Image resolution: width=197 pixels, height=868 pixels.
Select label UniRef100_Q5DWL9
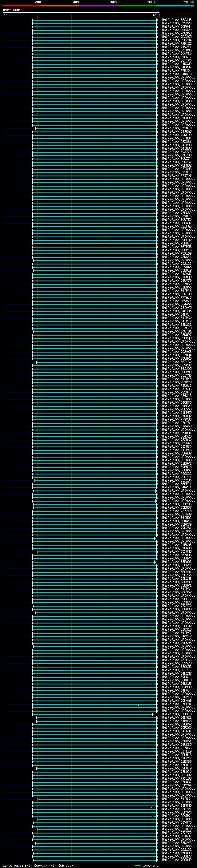point(177,271)
